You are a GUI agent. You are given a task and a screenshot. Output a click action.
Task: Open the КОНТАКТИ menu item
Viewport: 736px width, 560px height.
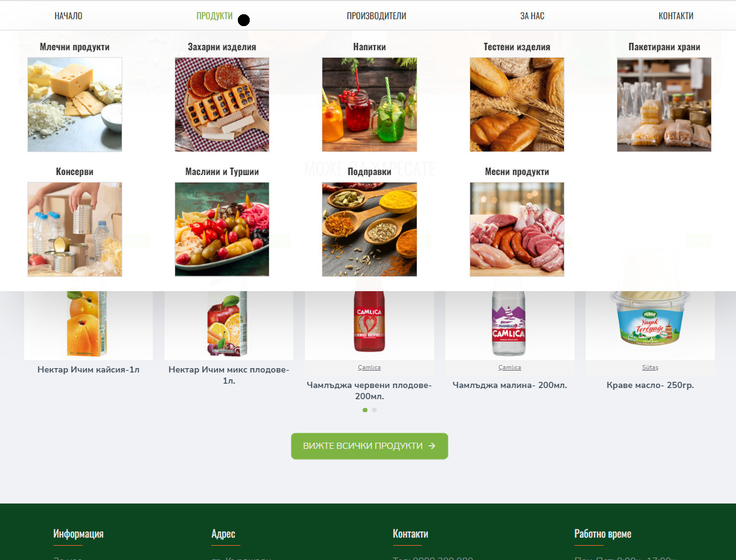pyautogui.click(x=676, y=16)
